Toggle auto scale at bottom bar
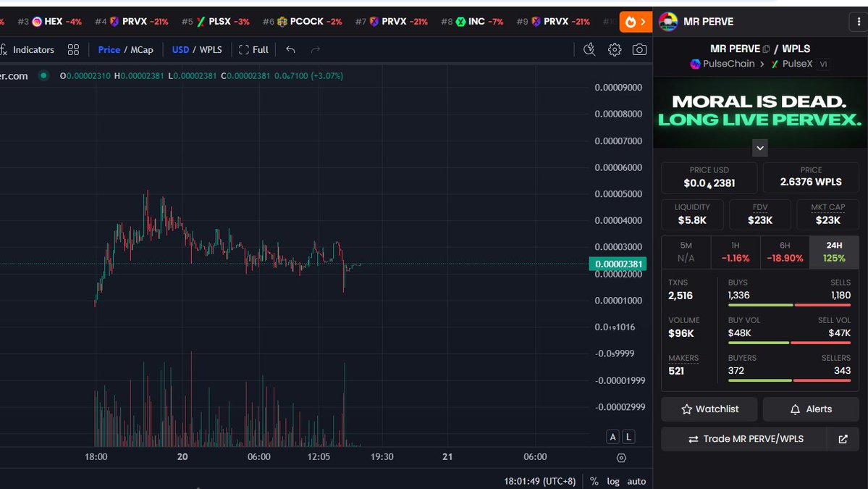Screen dimensions: 868x489 (636, 481)
